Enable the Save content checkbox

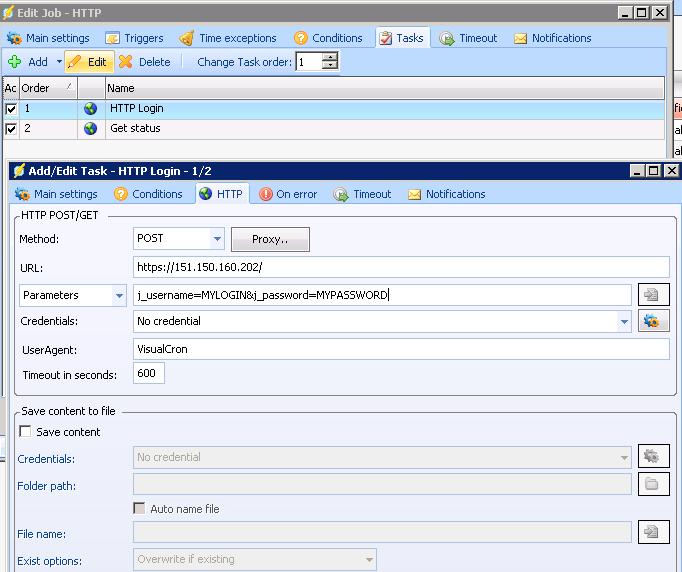pos(26,432)
